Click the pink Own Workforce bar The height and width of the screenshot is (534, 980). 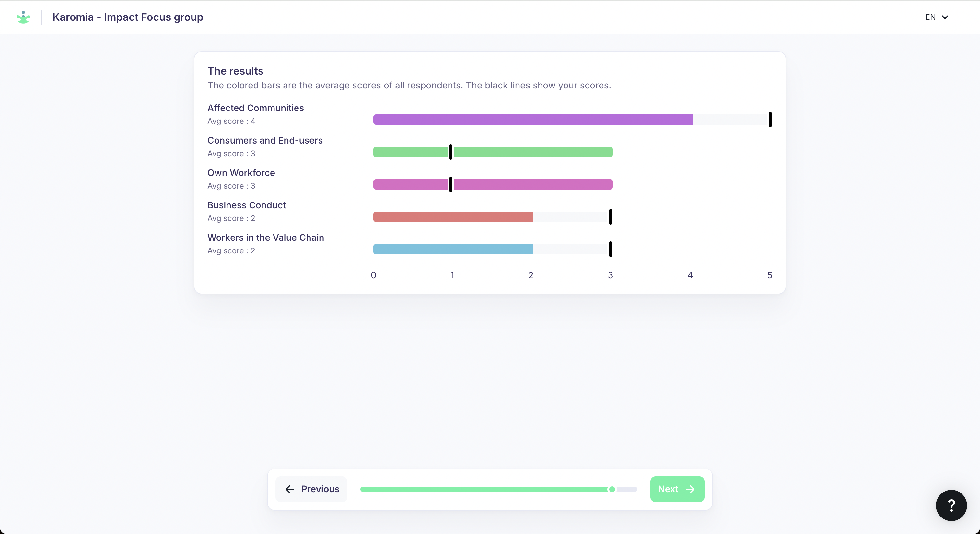[532, 184]
